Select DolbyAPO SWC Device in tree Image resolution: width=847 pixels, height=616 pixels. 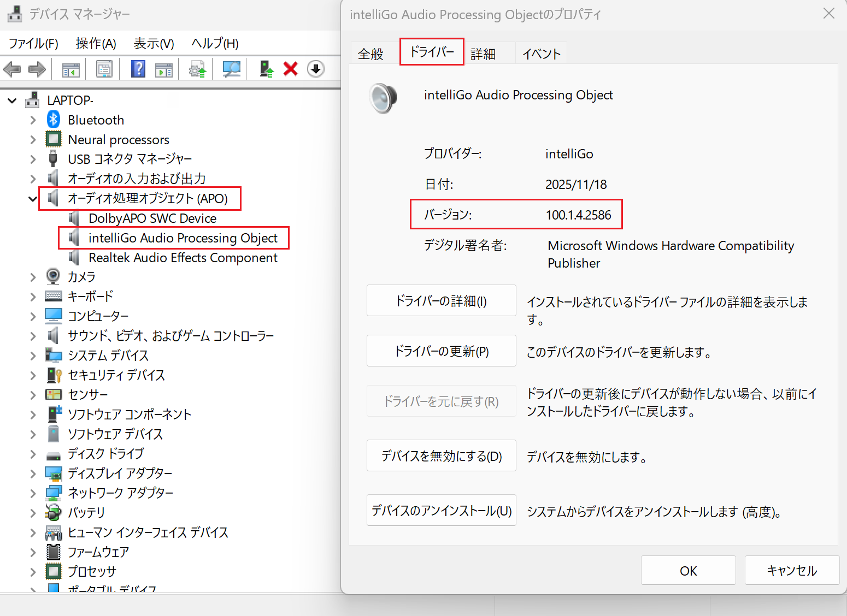152,218
